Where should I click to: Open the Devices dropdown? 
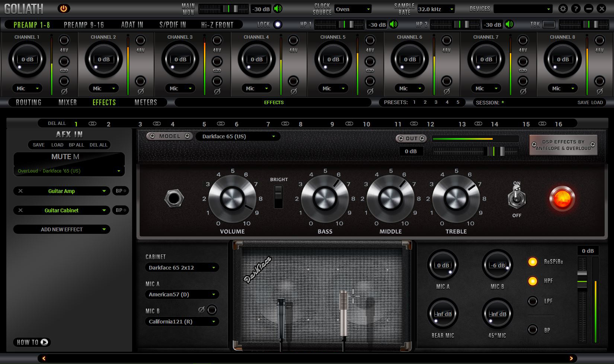(x=523, y=9)
